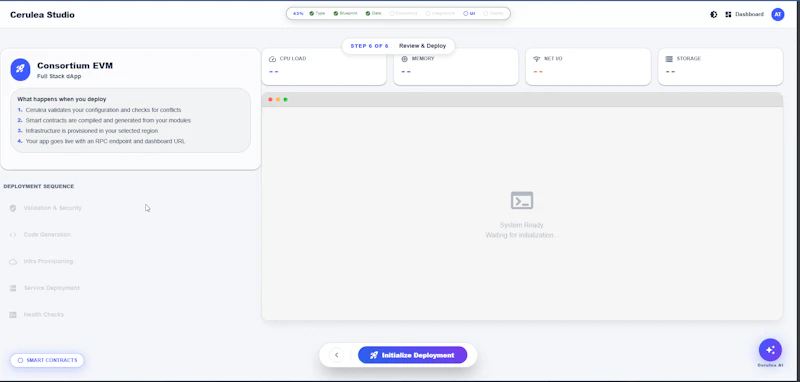Viewport: 800px width, 382px height.
Task: Click the NET I/O label
Action: pos(553,59)
